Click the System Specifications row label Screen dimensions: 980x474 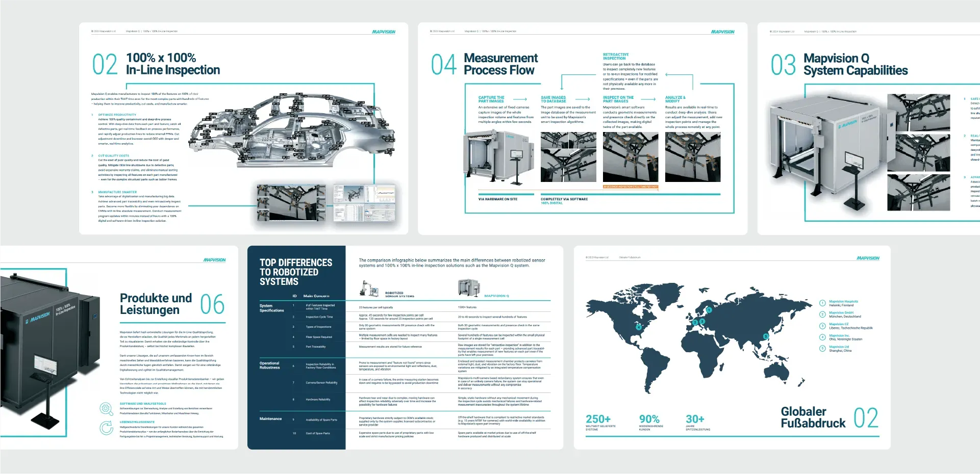click(x=271, y=308)
